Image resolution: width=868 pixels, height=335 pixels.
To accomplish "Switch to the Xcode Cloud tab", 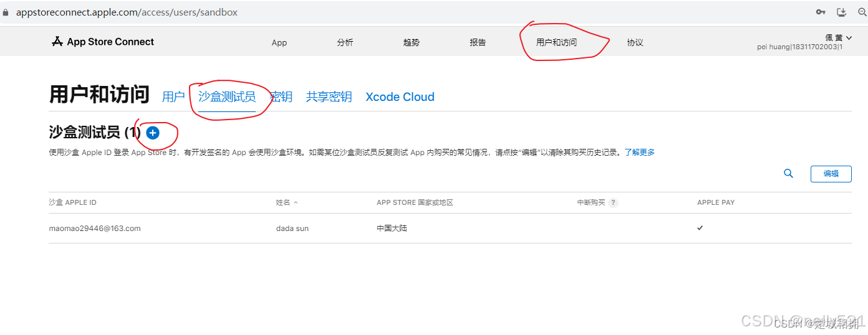I will pos(400,97).
